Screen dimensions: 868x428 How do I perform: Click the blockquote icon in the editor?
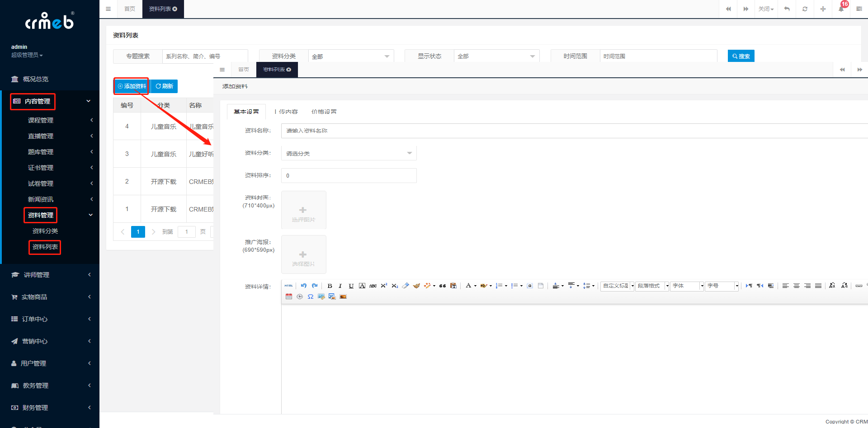click(x=443, y=286)
